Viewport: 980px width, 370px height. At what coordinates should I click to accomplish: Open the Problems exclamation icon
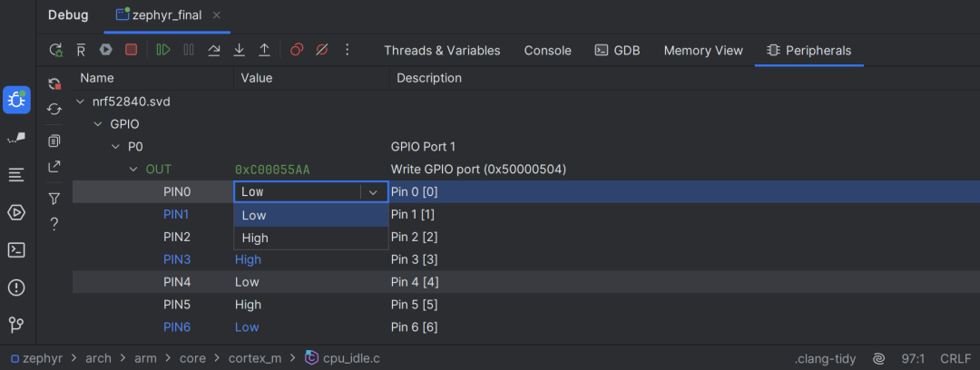(x=16, y=287)
